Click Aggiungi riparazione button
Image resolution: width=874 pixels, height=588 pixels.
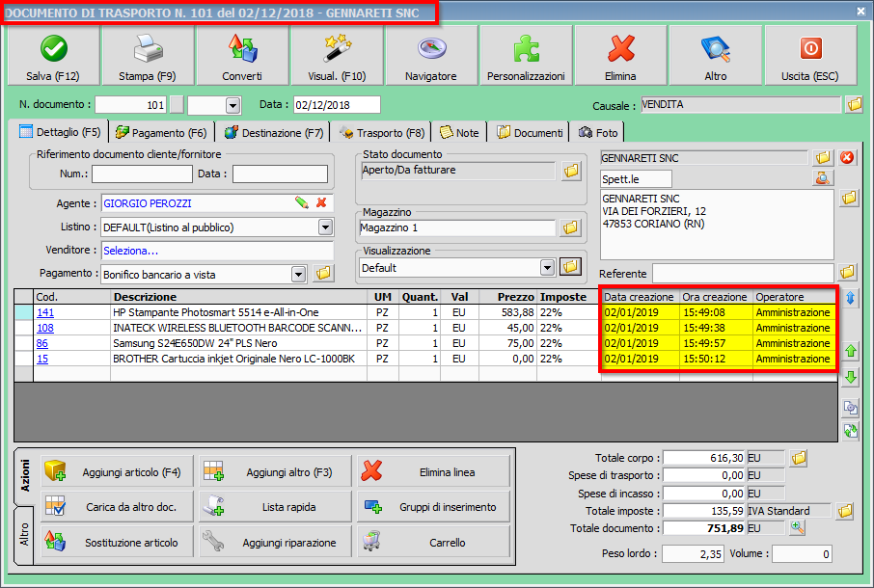(x=275, y=542)
